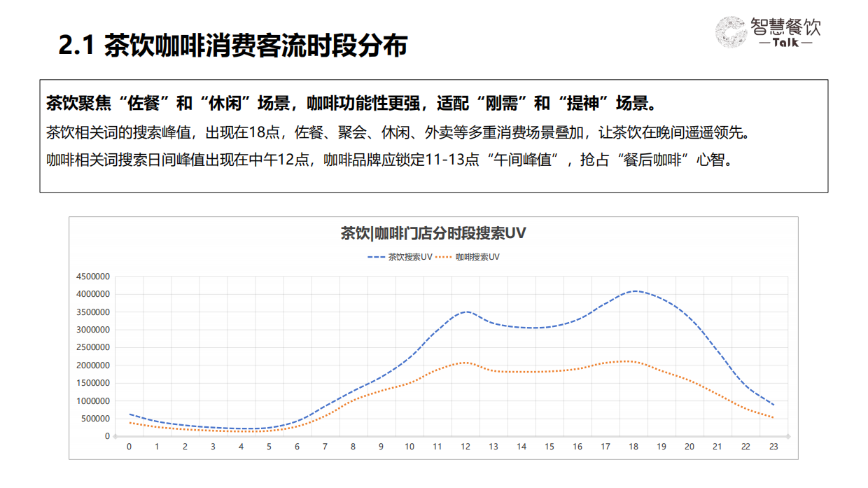
Task: Click the sentence starting 咖啡相关词搜索日间峰值
Action: pos(389,159)
